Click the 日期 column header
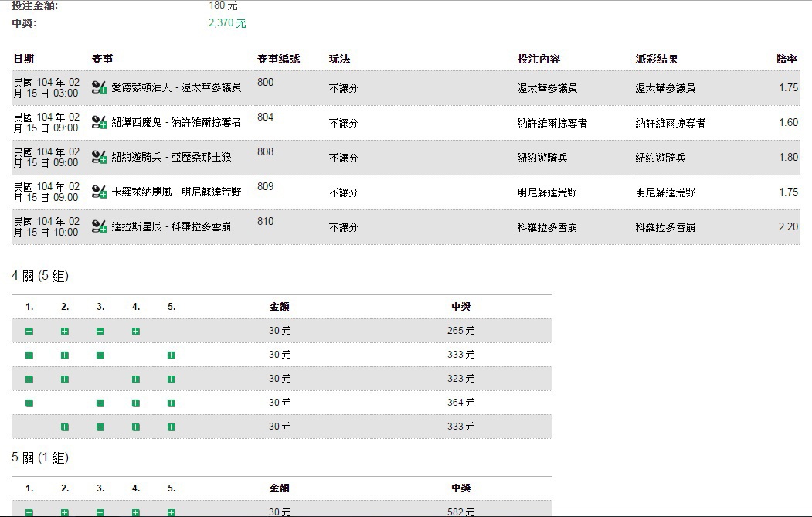 [x=24, y=59]
